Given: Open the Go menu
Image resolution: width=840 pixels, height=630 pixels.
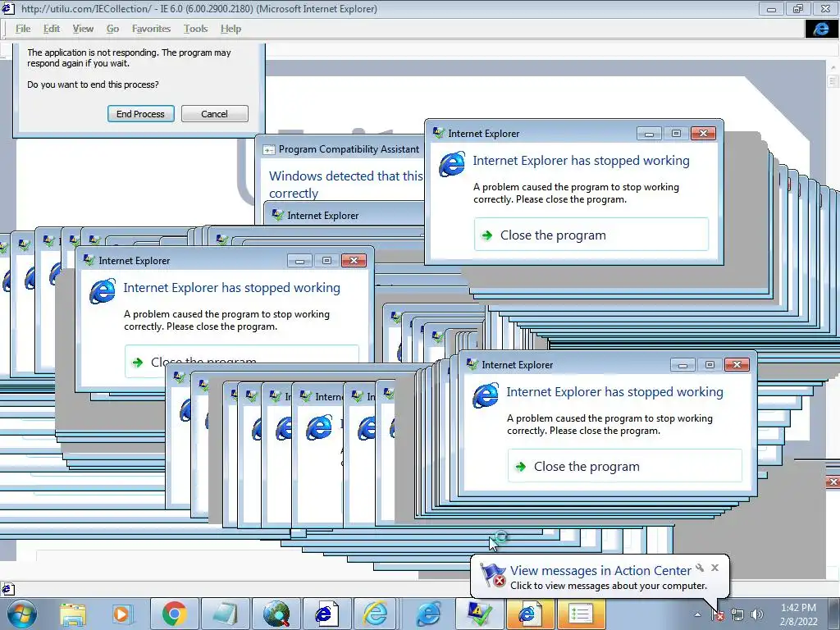Looking at the screenshot, I should pyautogui.click(x=112, y=29).
